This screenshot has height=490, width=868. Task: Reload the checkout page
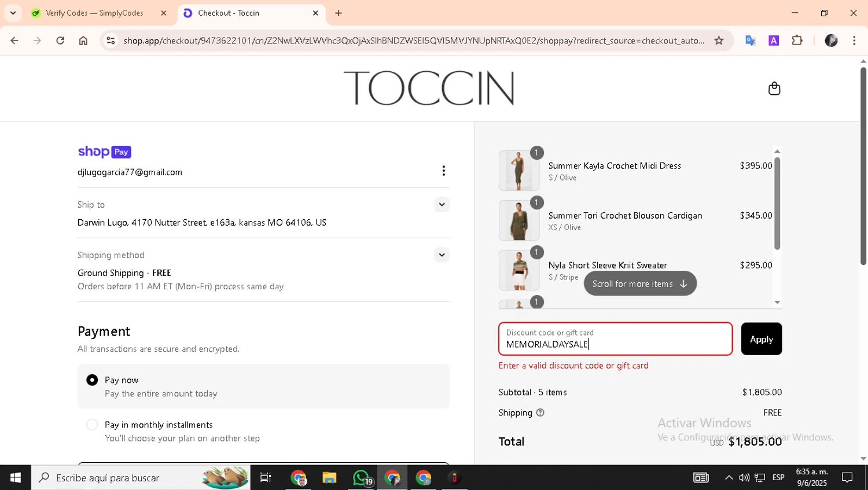pos(60,40)
